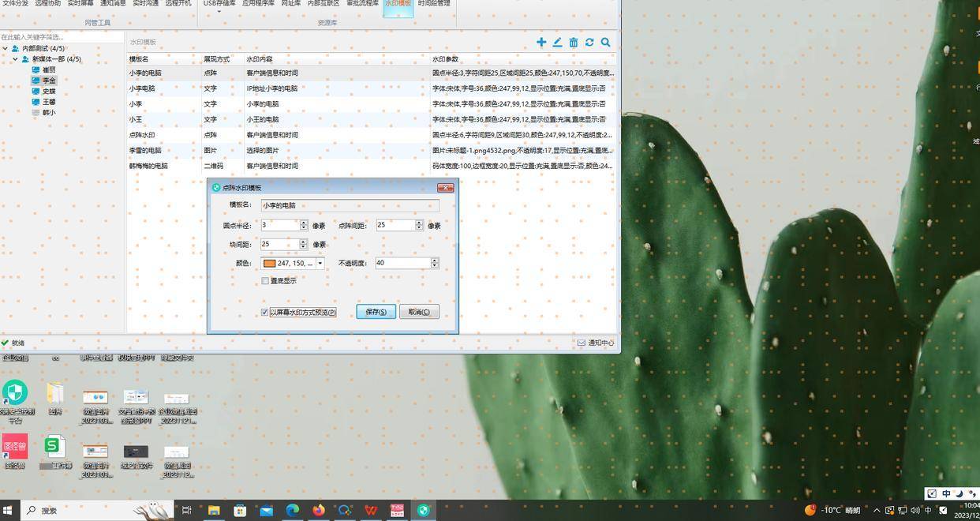Click the 通知中心 envelope icon in the status bar

(x=581, y=343)
